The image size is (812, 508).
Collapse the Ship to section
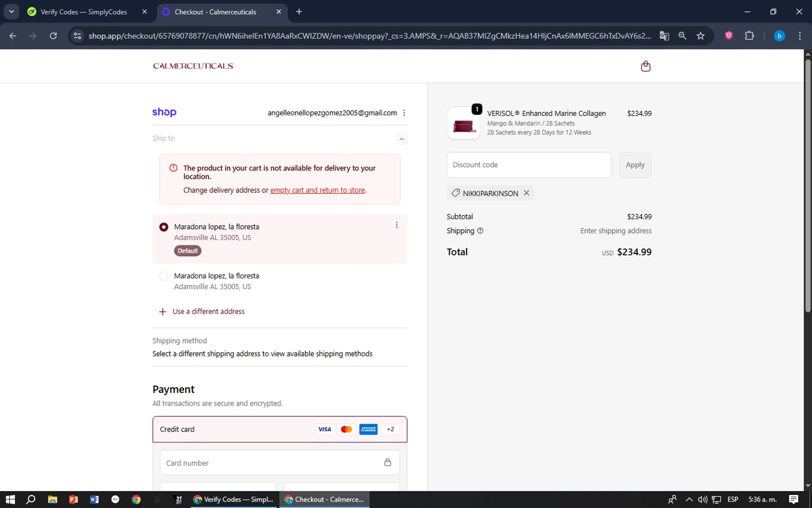[401, 139]
